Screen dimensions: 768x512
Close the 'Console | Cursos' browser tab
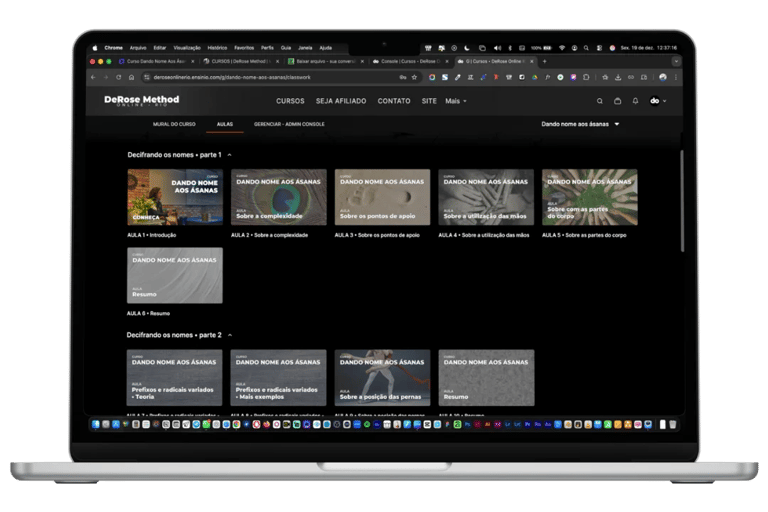coord(447,61)
